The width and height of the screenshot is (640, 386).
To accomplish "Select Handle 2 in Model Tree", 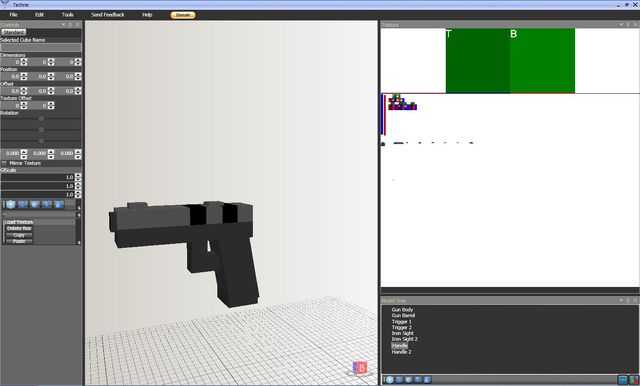I will pyautogui.click(x=401, y=352).
